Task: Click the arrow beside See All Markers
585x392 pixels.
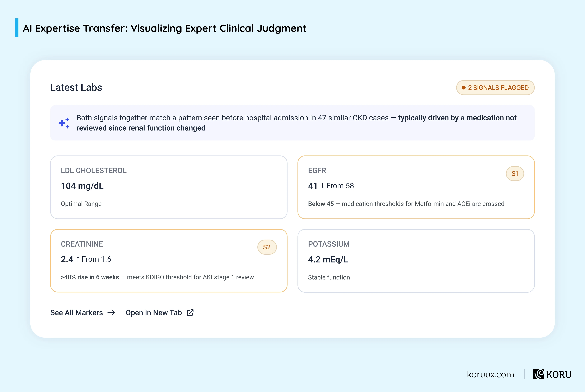Action: tap(111, 313)
